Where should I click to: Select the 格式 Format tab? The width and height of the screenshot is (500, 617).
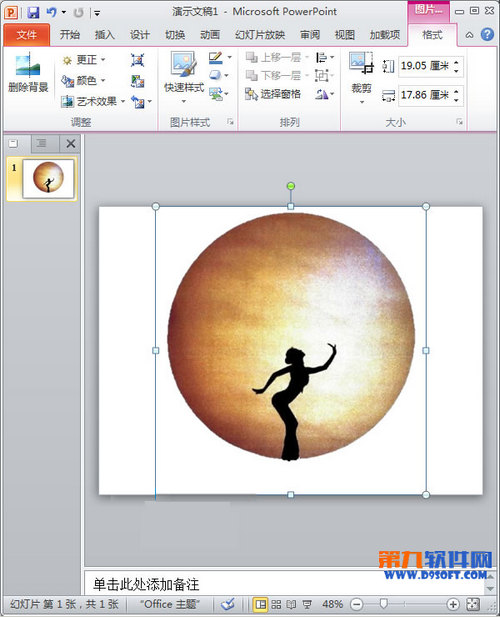pos(432,35)
